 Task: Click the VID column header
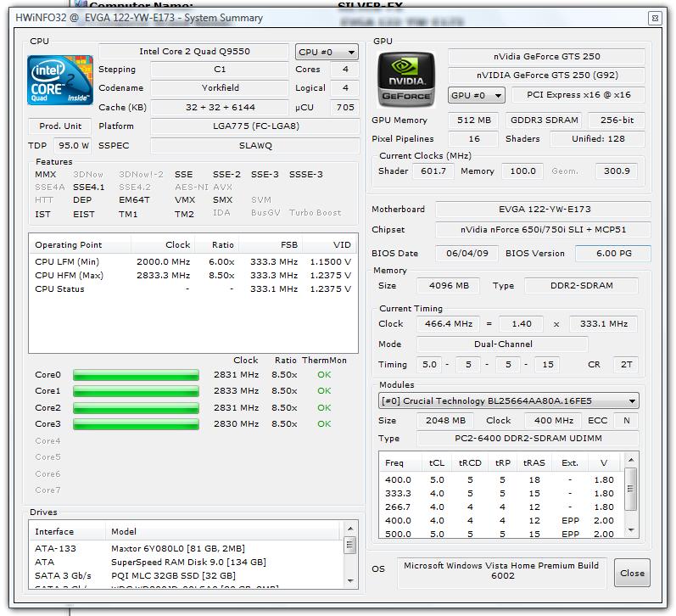(330, 244)
